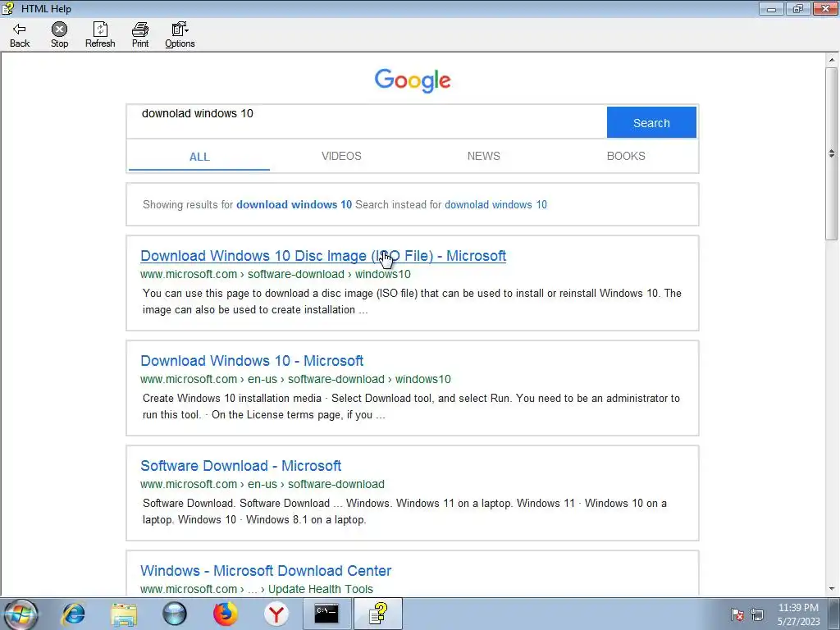Switch to the VIDEOS results tab
The image size is (840, 630).
point(341,156)
